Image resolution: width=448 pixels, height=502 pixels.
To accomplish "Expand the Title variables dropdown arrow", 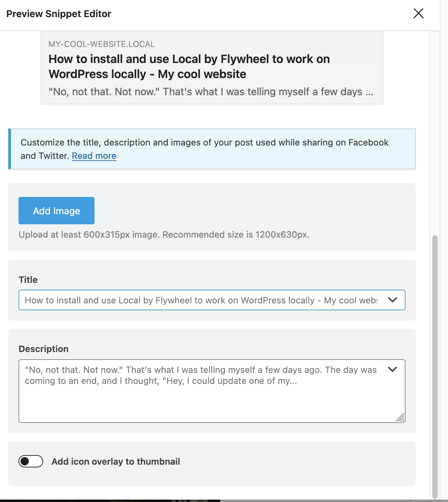I will point(393,300).
